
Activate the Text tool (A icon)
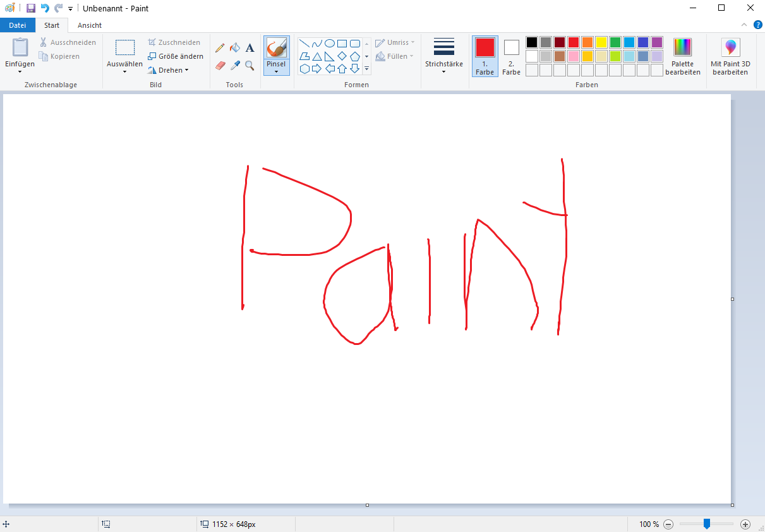pos(250,48)
